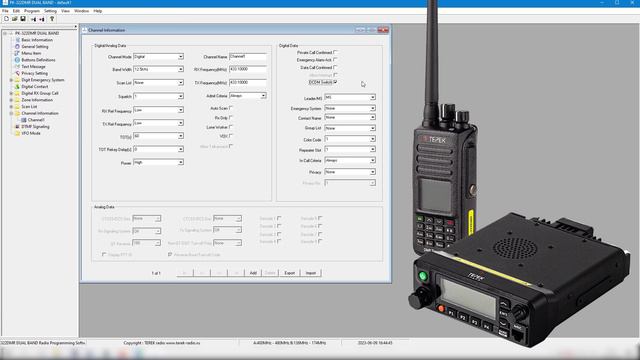Screen dimensions: 640x360
Task: Enable the Lone Worker checkbox
Action: pos(231,127)
